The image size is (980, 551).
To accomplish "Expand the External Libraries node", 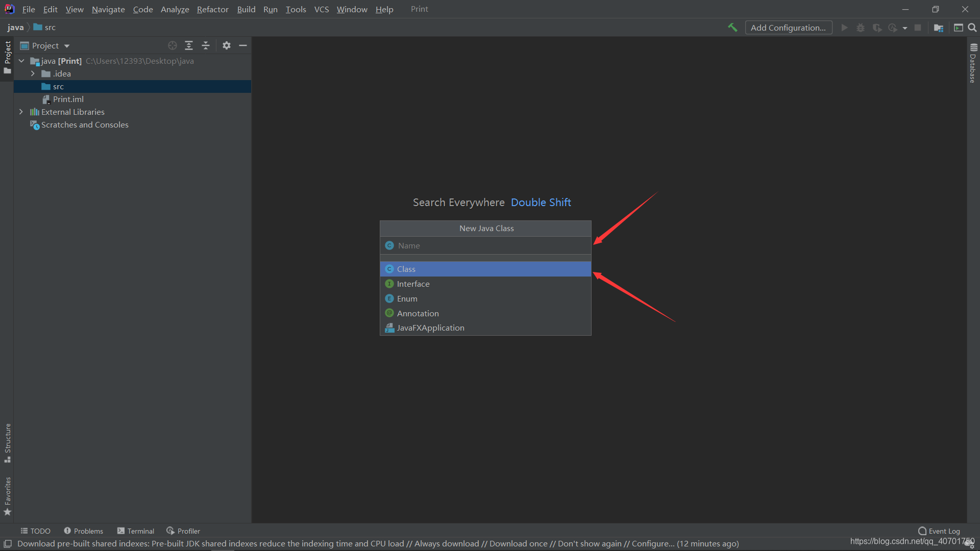I will point(21,112).
